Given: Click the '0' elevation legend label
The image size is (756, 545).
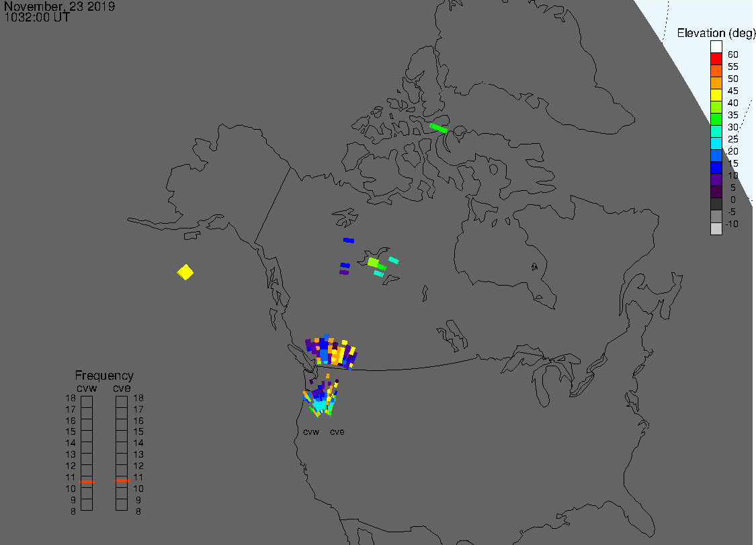Looking at the screenshot, I should click(x=733, y=200).
